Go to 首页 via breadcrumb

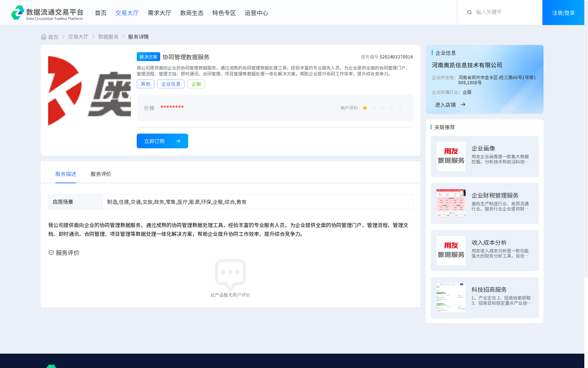pyautogui.click(x=53, y=37)
